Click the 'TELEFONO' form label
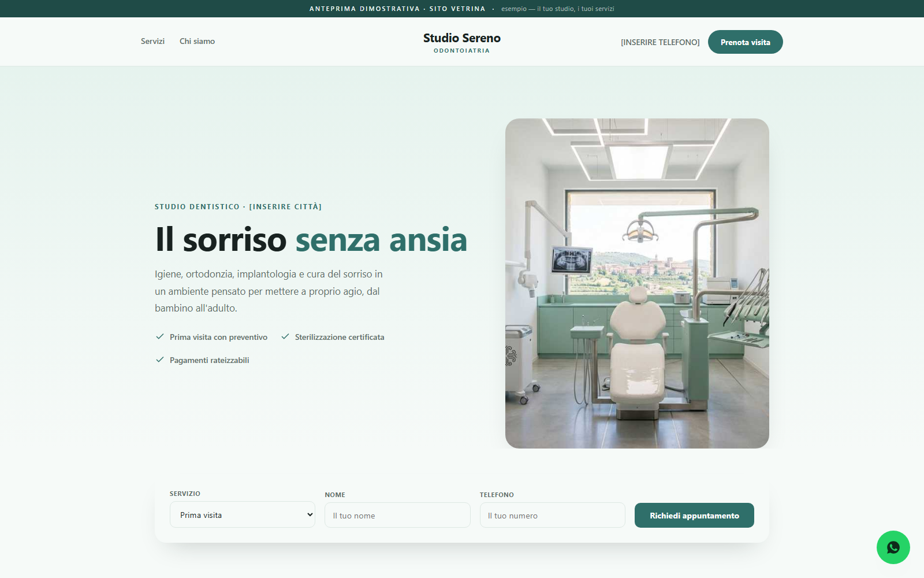This screenshot has height=578, width=924. pos(497,495)
